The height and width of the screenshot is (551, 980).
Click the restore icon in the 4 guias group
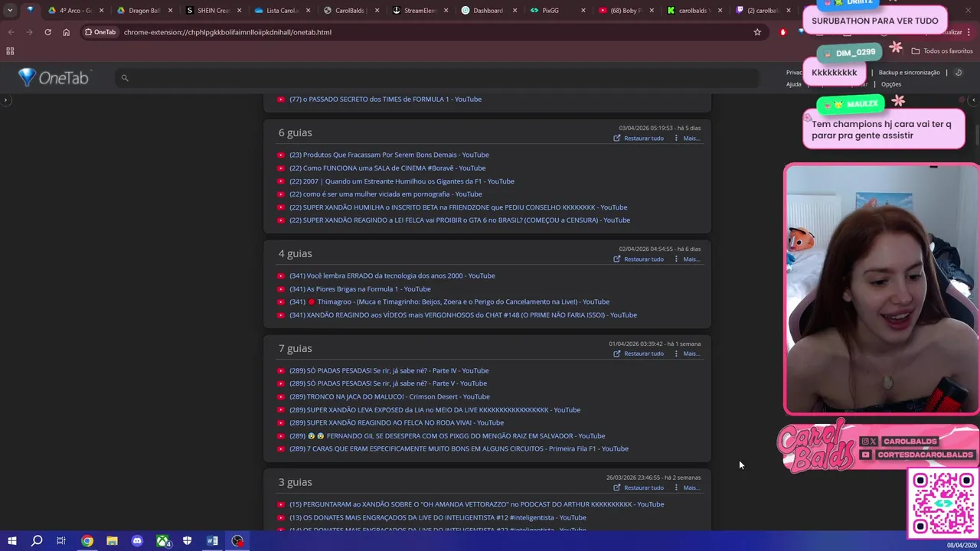pyautogui.click(x=617, y=259)
